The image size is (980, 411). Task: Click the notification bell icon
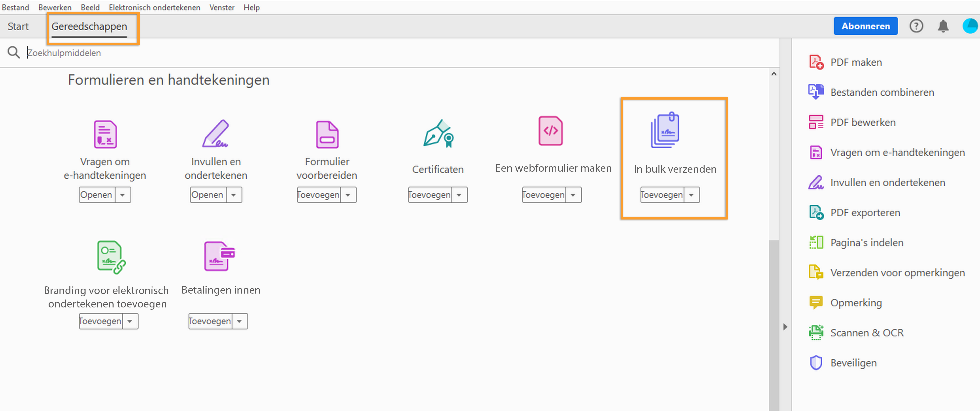[x=943, y=26]
